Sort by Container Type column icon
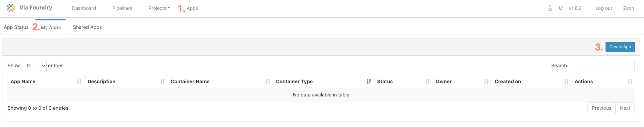The width and height of the screenshot is (644, 127). pos(369,81)
